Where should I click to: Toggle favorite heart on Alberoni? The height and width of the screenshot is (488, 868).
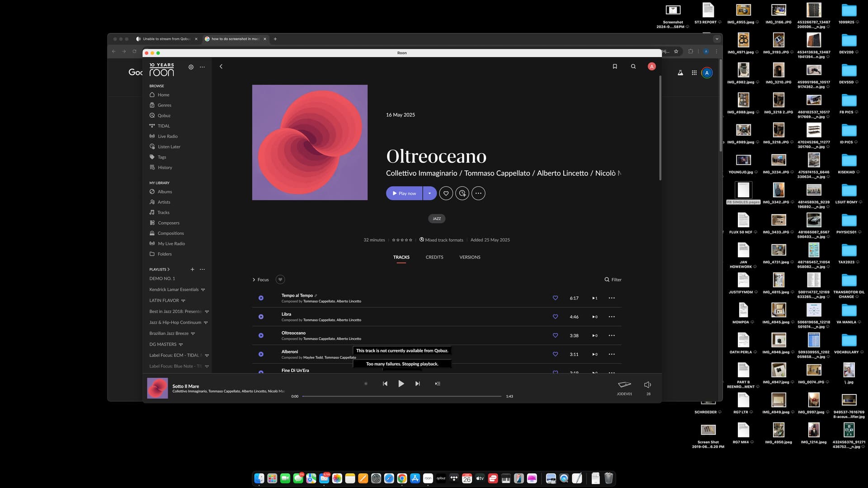[x=555, y=354]
